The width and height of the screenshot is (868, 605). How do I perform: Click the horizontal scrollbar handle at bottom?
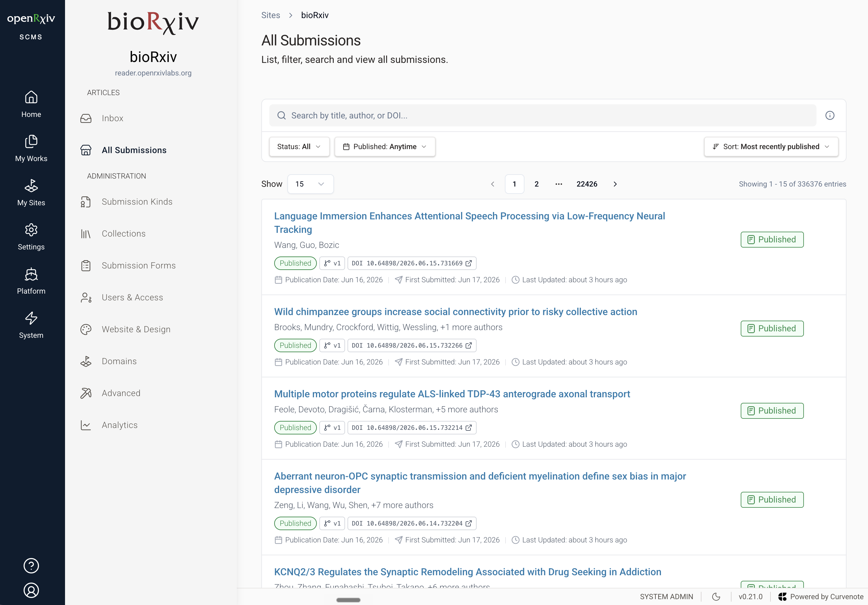click(348, 600)
